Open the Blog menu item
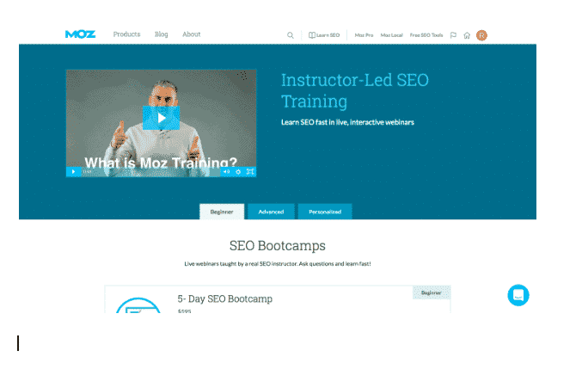The image size is (588, 369). coord(162,34)
